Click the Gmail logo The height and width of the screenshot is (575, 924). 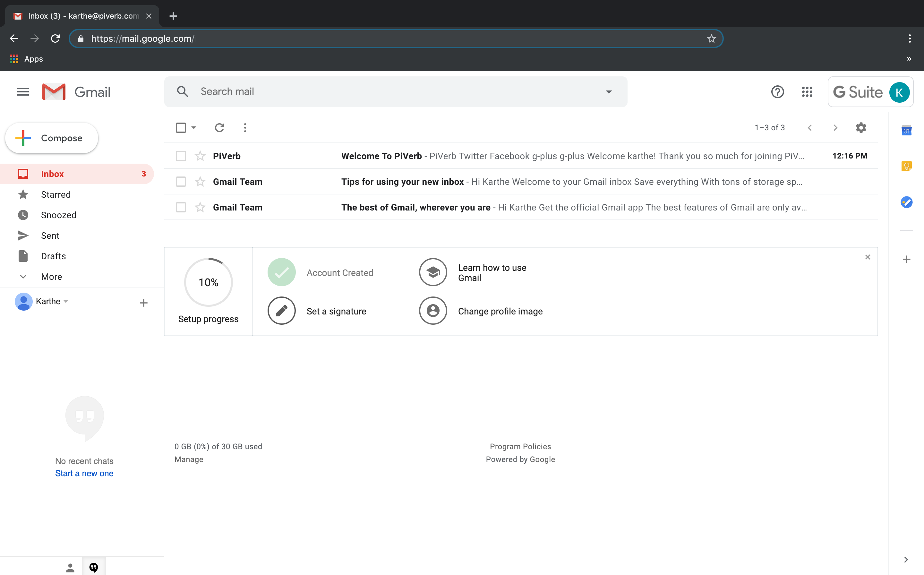coord(76,92)
